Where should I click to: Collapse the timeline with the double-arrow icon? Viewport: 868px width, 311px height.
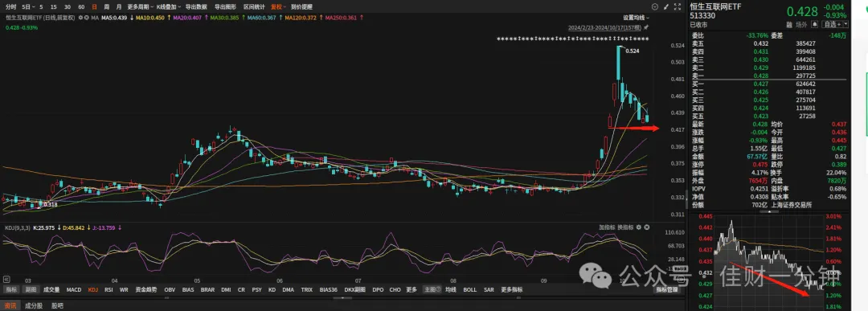coord(6,280)
